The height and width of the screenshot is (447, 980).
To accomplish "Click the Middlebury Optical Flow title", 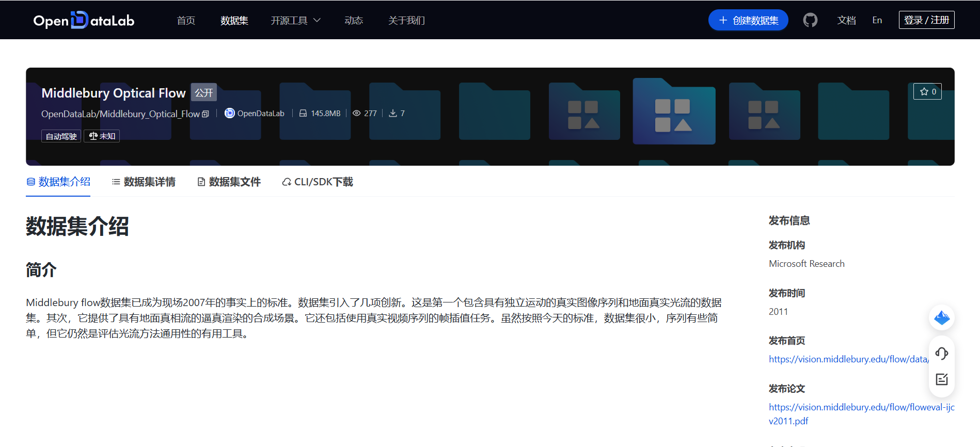I will click(114, 93).
